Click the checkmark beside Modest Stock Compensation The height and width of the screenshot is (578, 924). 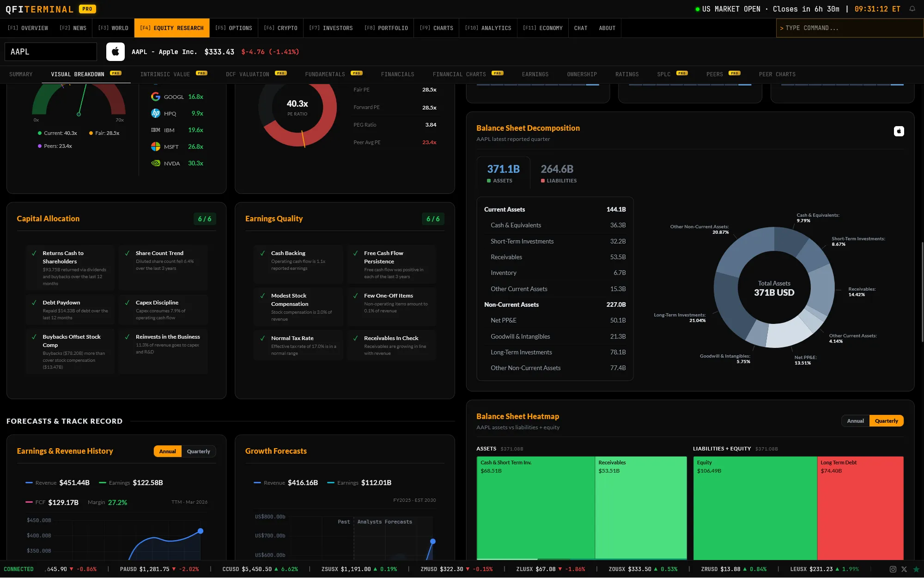(262, 296)
